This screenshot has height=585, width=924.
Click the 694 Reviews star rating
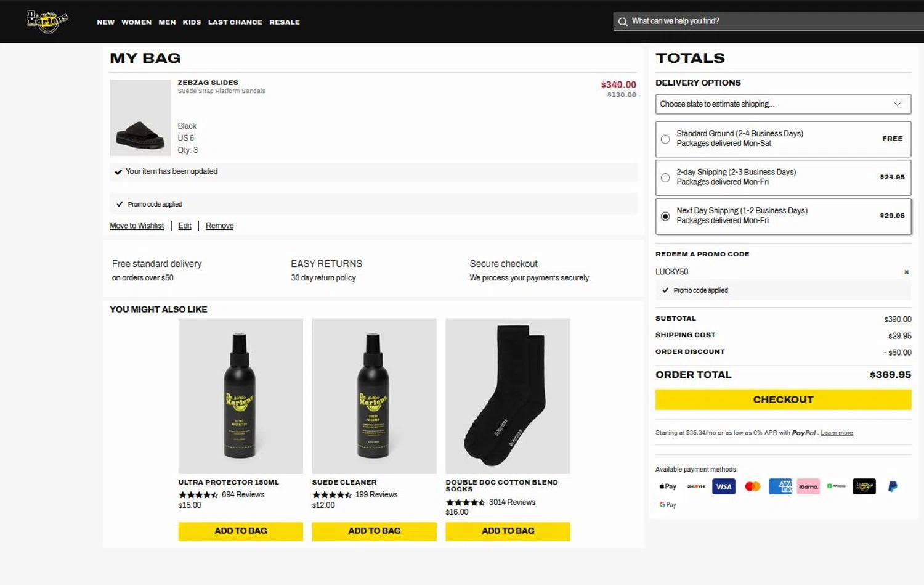tap(198, 495)
